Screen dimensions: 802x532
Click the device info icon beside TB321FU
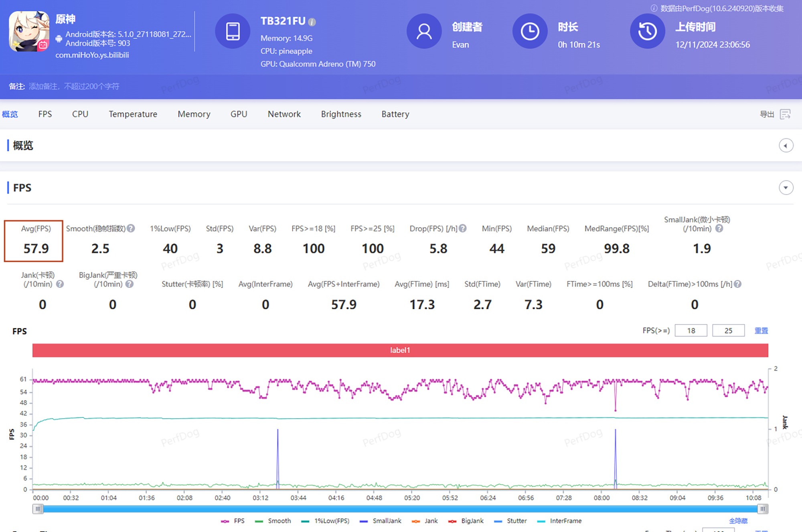[x=312, y=22]
